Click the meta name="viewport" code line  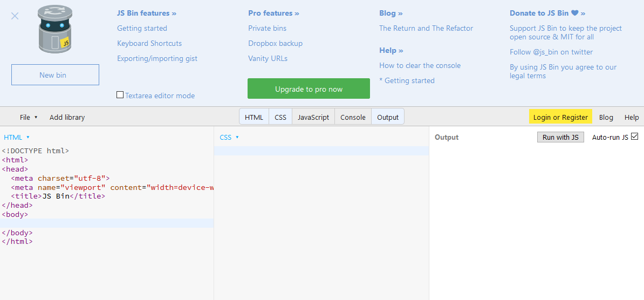click(112, 187)
